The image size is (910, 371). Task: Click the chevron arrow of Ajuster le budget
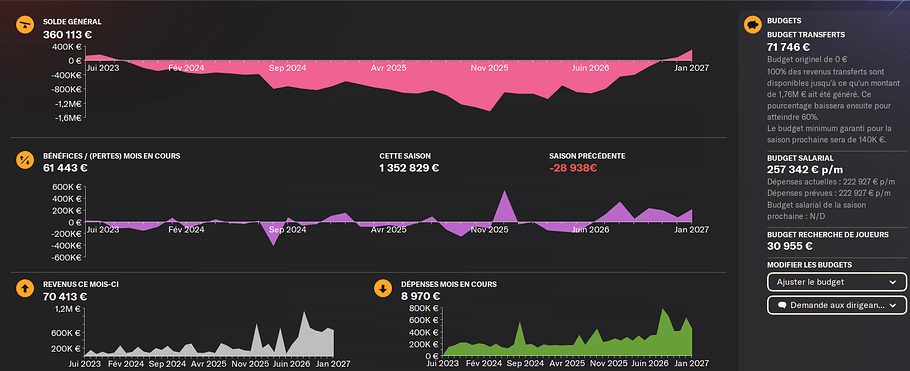893,282
